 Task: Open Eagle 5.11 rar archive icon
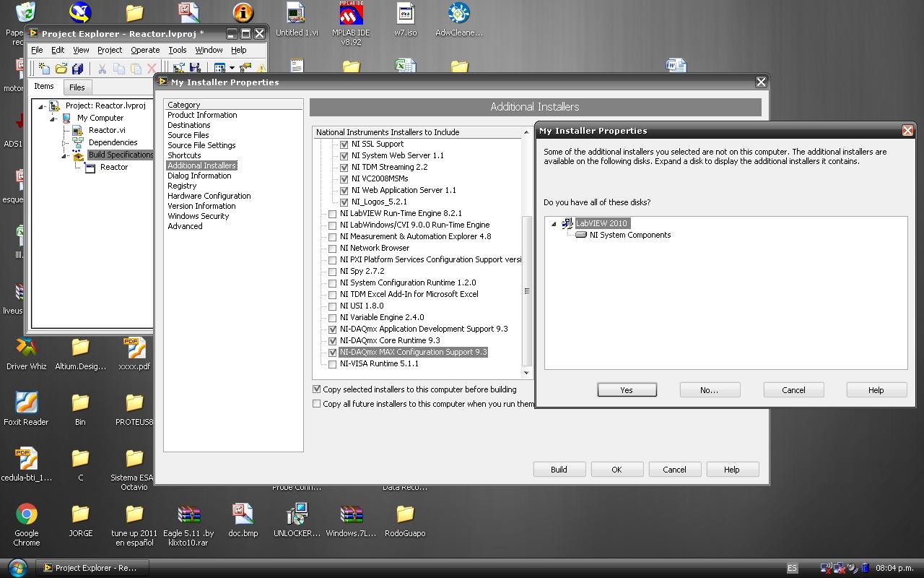pos(188,514)
